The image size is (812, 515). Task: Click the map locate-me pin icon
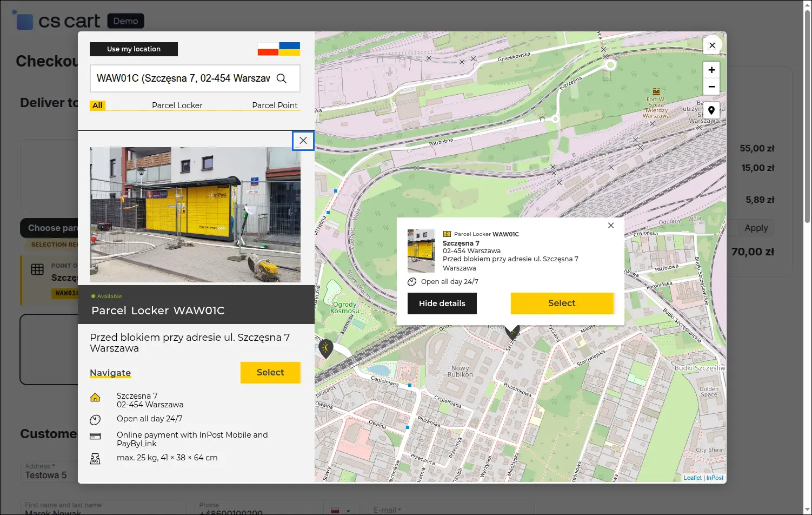711,110
